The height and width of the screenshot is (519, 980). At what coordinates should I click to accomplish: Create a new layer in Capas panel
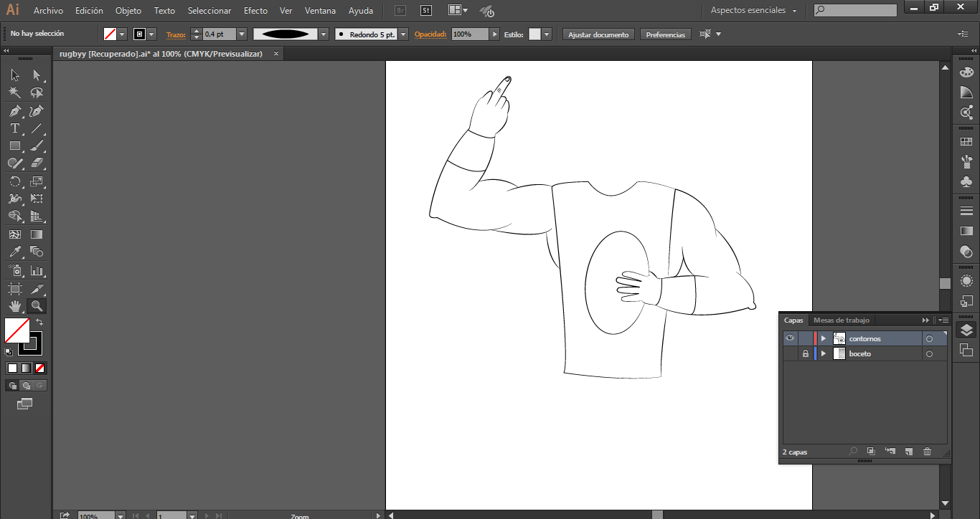tap(908, 452)
